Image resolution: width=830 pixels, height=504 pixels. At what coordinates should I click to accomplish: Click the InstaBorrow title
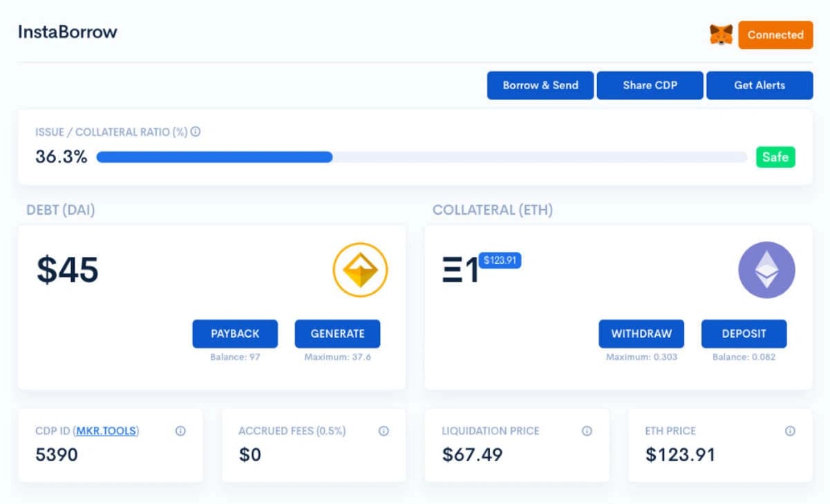68,32
